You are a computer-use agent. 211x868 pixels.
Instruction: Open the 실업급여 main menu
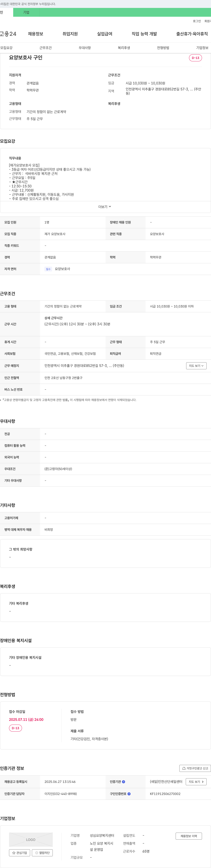point(105,34)
